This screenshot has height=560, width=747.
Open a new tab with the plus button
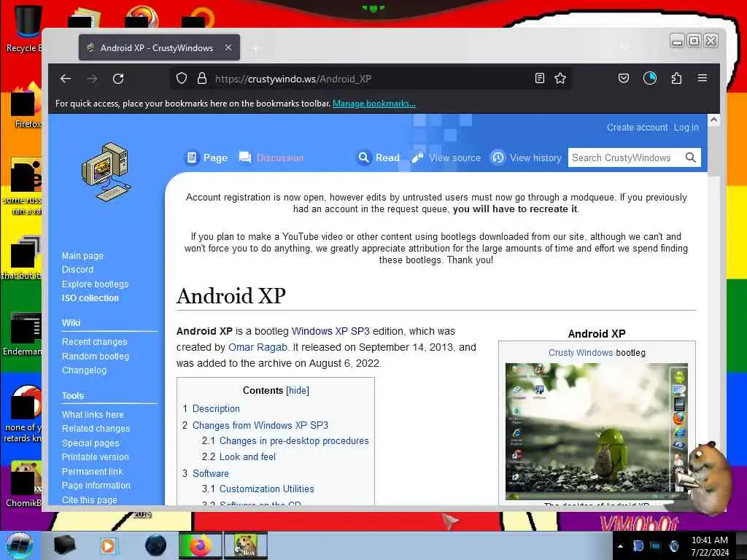tap(256, 48)
